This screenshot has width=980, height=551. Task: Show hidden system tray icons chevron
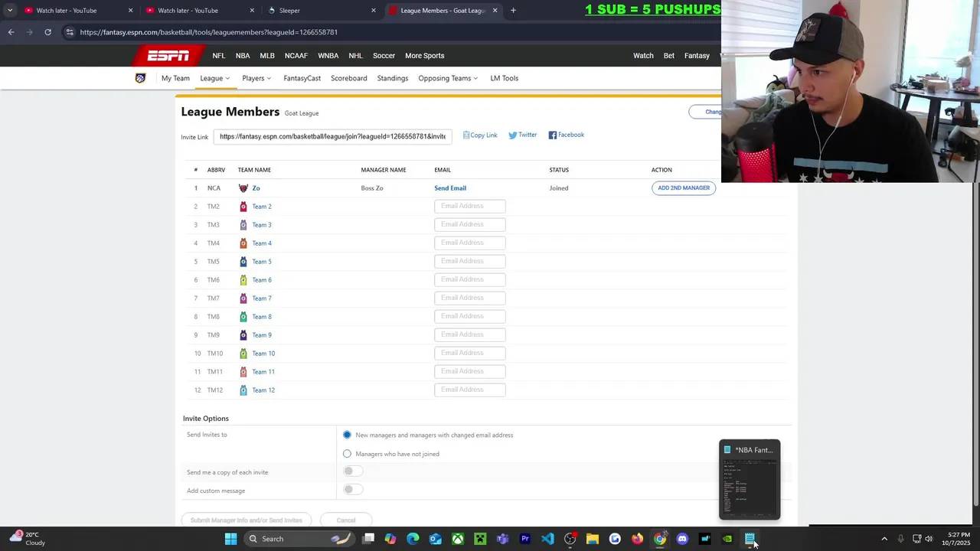click(x=884, y=539)
